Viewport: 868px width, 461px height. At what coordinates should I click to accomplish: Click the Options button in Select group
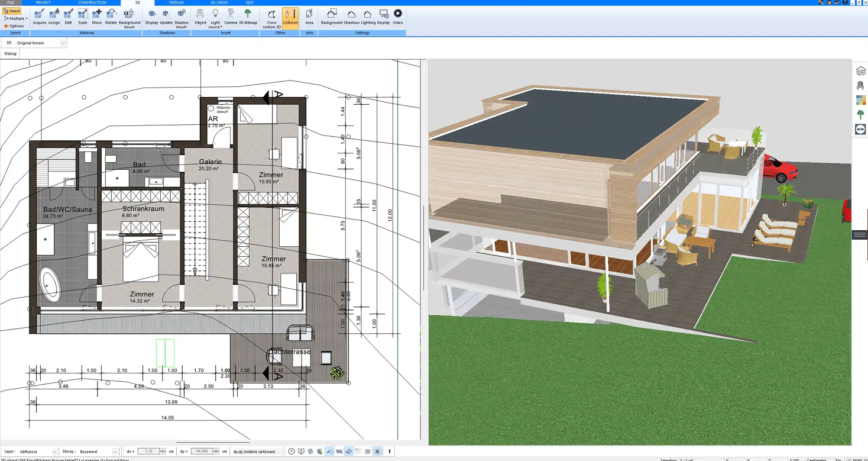tap(14, 26)
